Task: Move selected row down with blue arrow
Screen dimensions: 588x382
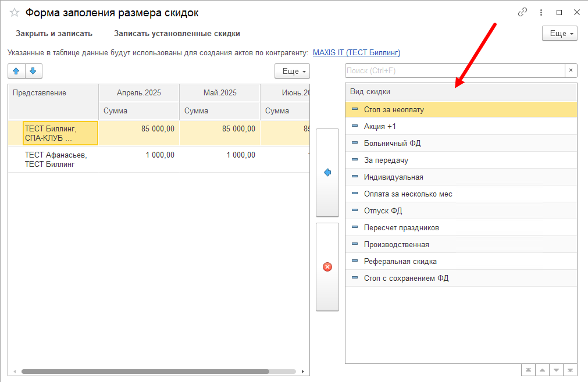Action: [x=33, y=71]
